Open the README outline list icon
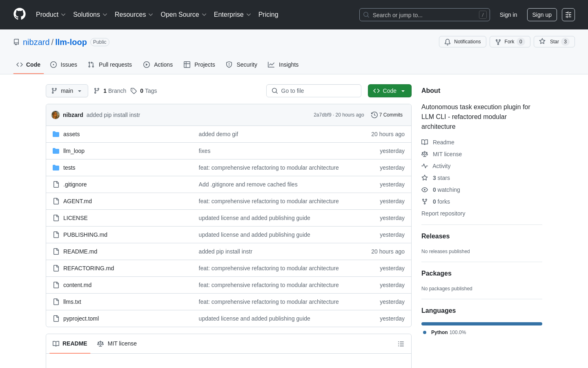Screen dimensions: 588x368 pos(401,344)
